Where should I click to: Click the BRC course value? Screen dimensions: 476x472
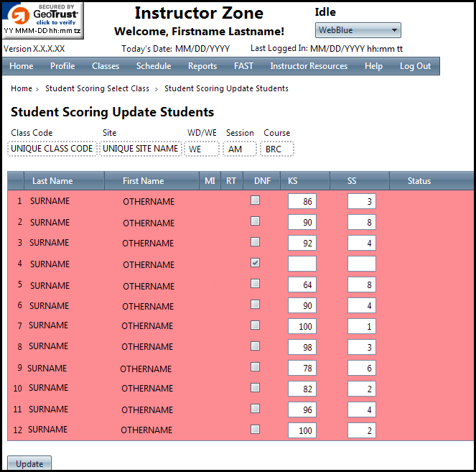click(277, 149)
